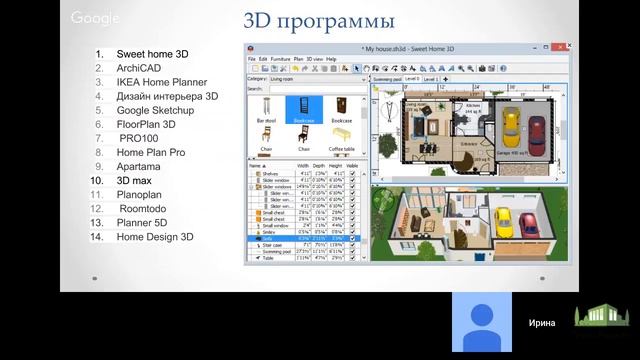This screenshot has width=640, height=360.
Task: Click the catalog Search input field
Action: [x=318, y=89]
